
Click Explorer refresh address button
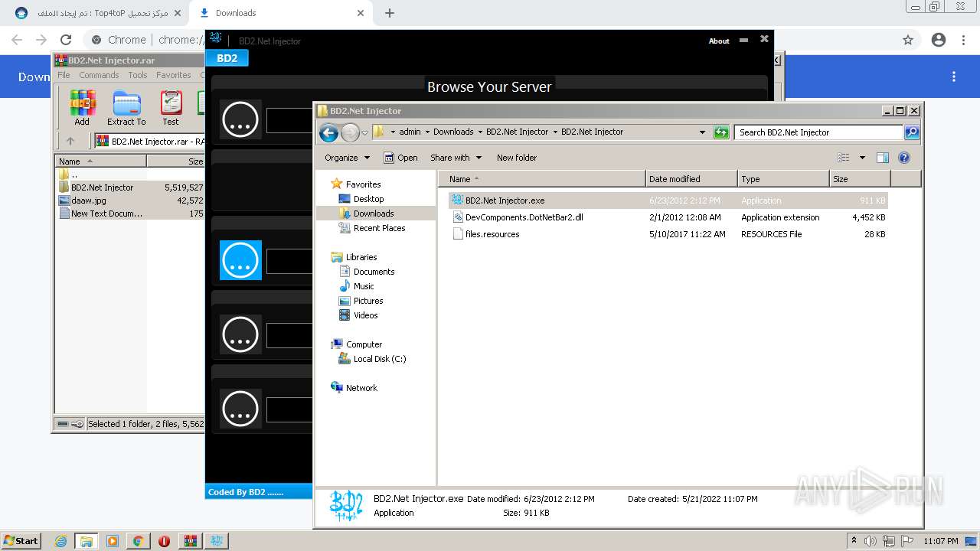pos(721,132)
